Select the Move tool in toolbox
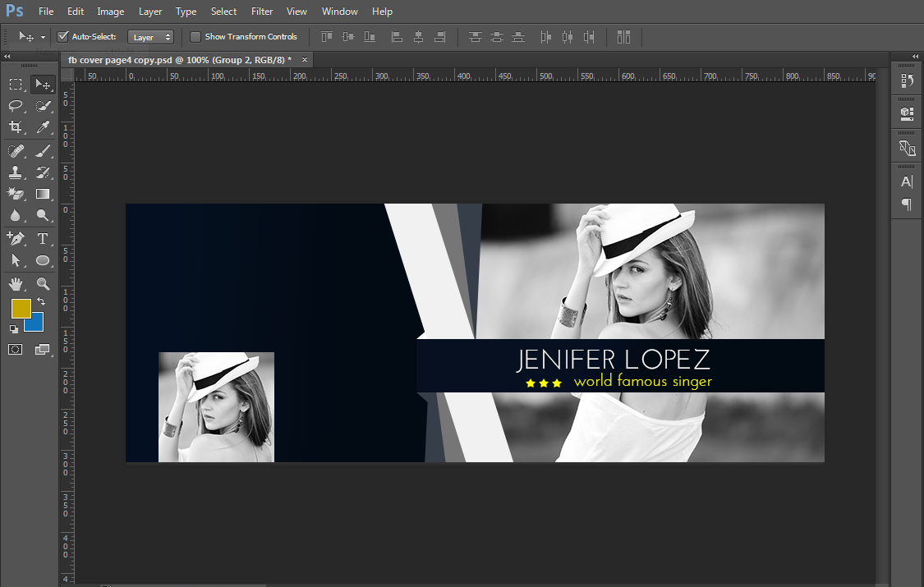 (43, 85)
